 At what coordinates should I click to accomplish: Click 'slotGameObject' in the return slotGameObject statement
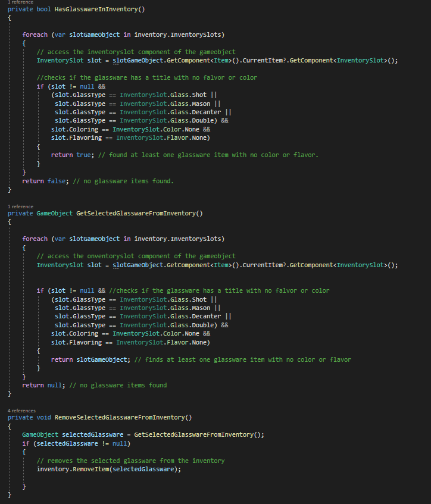(102, 359)
